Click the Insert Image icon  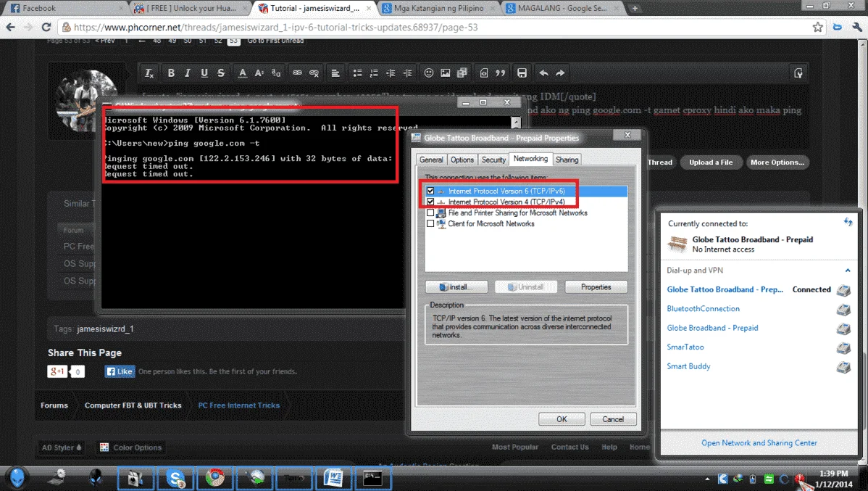click(x=445, y=73)
